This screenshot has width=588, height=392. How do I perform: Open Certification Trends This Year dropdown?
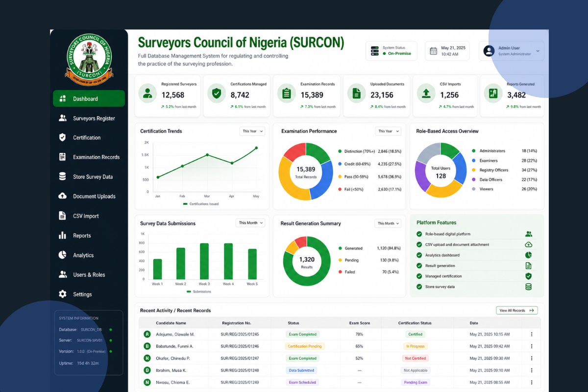pos(252,131)
